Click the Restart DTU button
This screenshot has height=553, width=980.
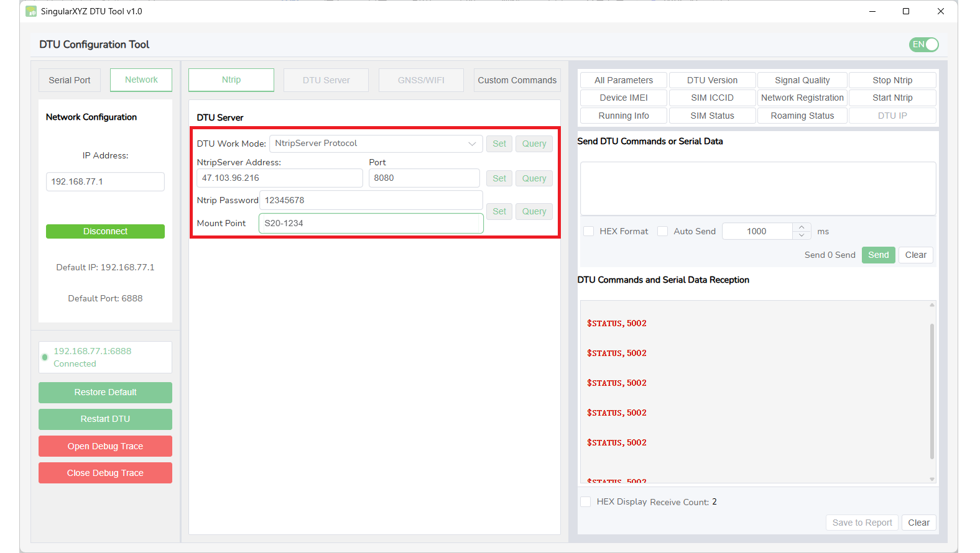pyautogui.click(x=105, y=419)
